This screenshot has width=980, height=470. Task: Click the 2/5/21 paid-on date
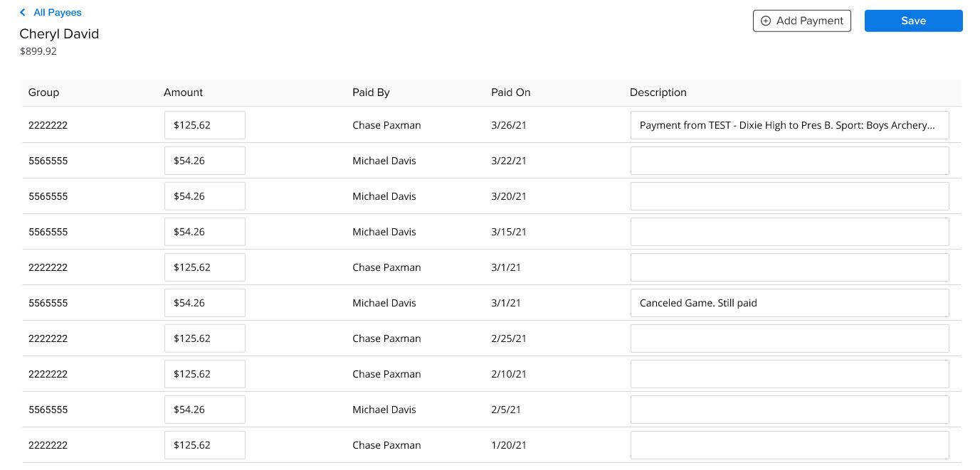click(x=506, y=410)
